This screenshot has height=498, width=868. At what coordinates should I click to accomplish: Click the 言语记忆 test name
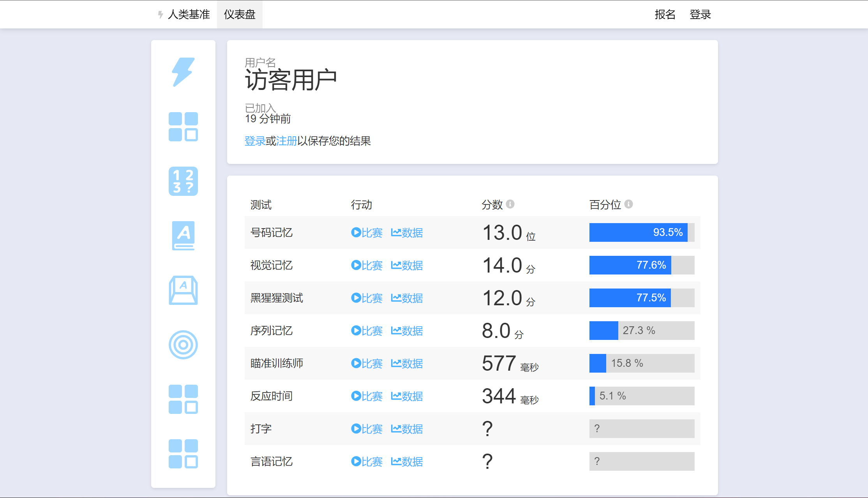pos(271,461)
